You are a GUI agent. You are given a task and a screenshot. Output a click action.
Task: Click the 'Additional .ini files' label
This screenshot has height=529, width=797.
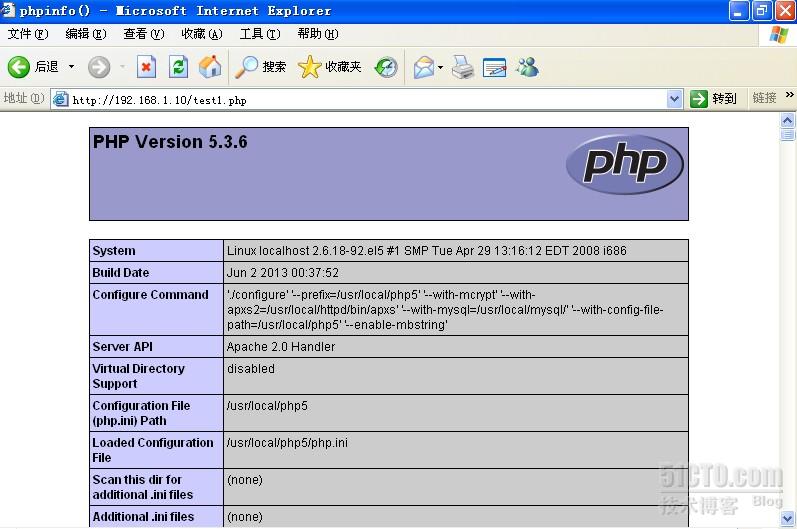(x=143, y=517)
